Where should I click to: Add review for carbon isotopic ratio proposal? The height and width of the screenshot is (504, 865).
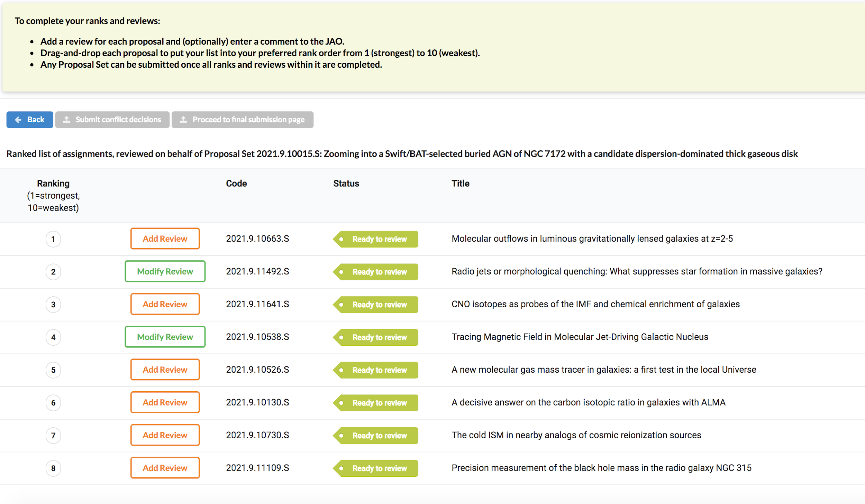pos(165,402)
